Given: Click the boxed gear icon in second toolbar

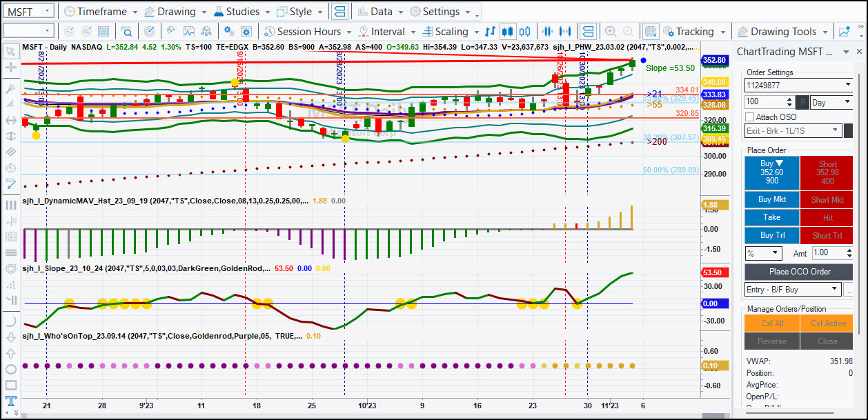Looking at the screenshot, I should (x=246, y=32).
